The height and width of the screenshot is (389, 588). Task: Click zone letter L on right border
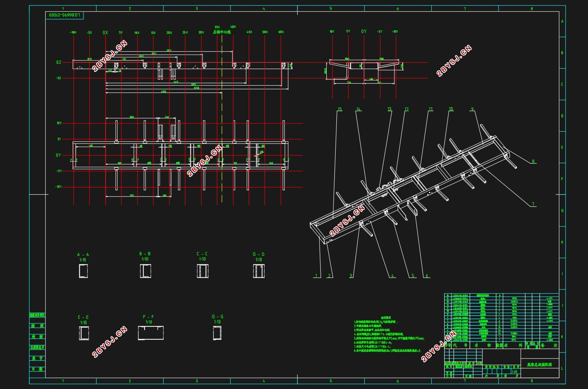(x=562, y=368)
